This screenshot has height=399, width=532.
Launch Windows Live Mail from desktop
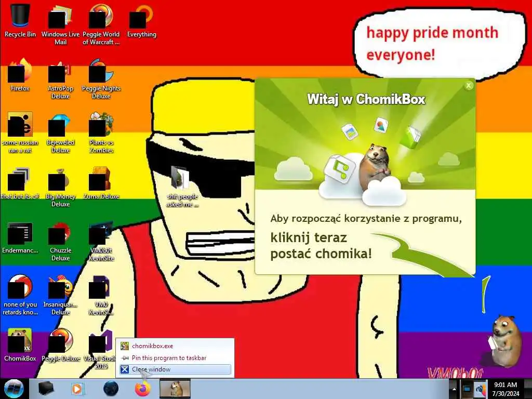coord(60,24)
